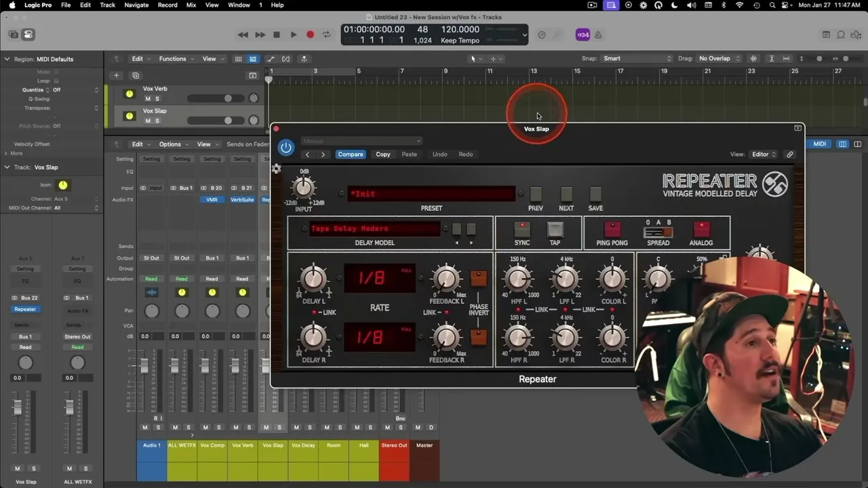Toggle the Inspector button in control bar

[x=28, y=35]
